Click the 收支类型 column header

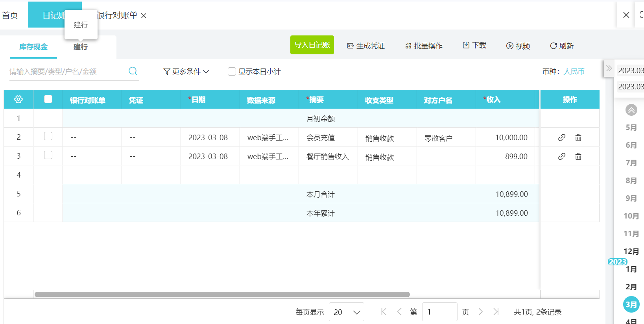pyautogui.click(x=388, y=99)
